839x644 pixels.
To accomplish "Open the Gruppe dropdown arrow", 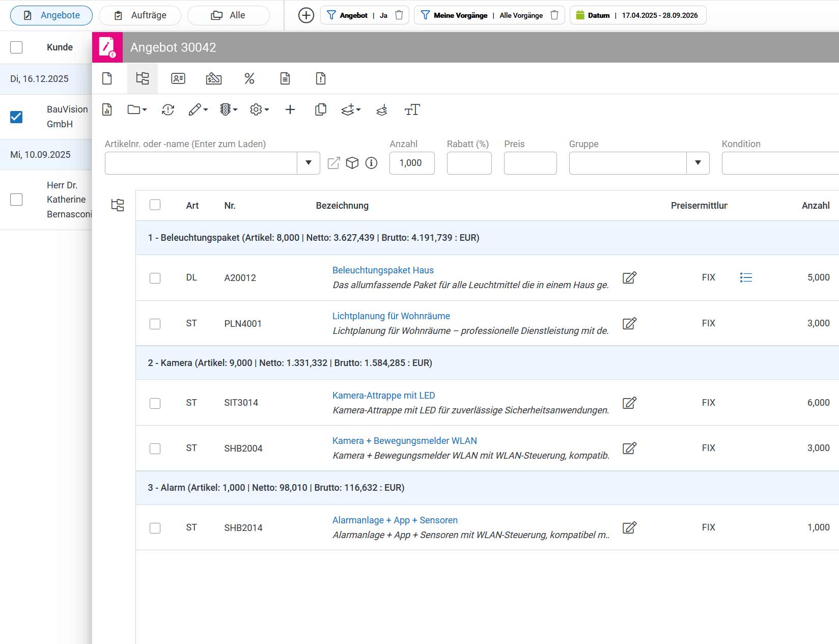I will [698, 163].
